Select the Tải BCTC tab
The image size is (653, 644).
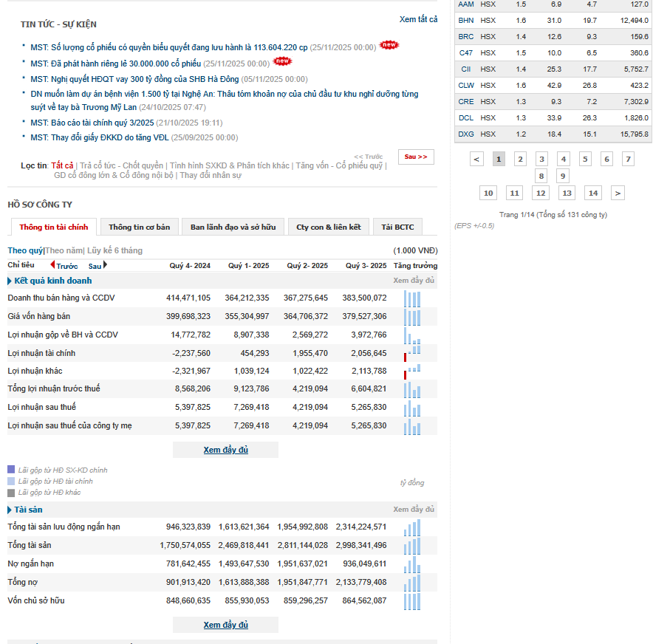click(x=397, y=227)
